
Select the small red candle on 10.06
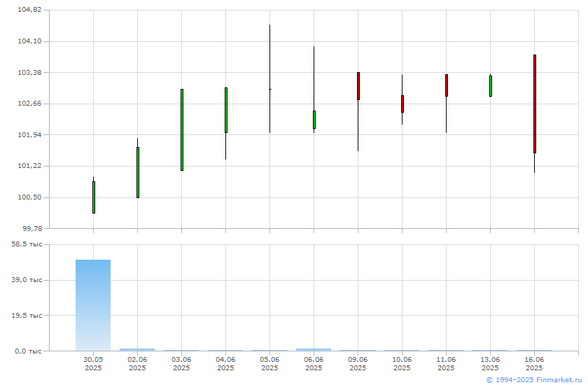click(402, 104)
